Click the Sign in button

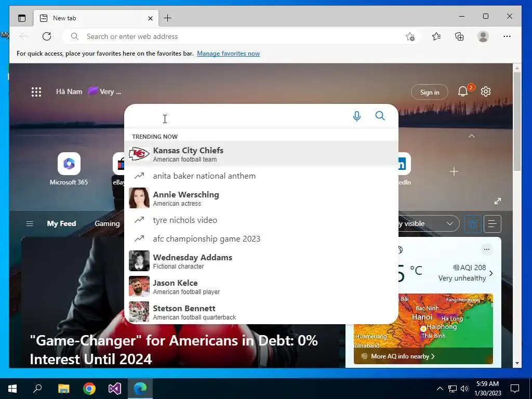(x=430, y=92)
